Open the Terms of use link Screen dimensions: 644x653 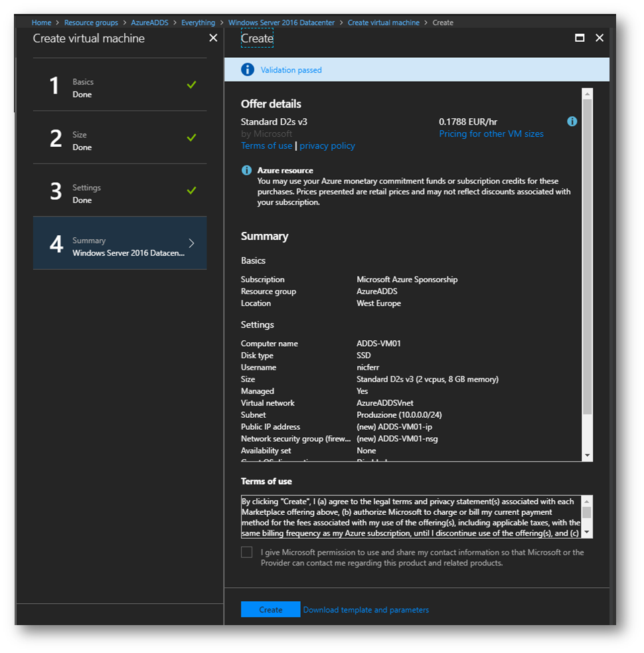(x=266, y=145)
